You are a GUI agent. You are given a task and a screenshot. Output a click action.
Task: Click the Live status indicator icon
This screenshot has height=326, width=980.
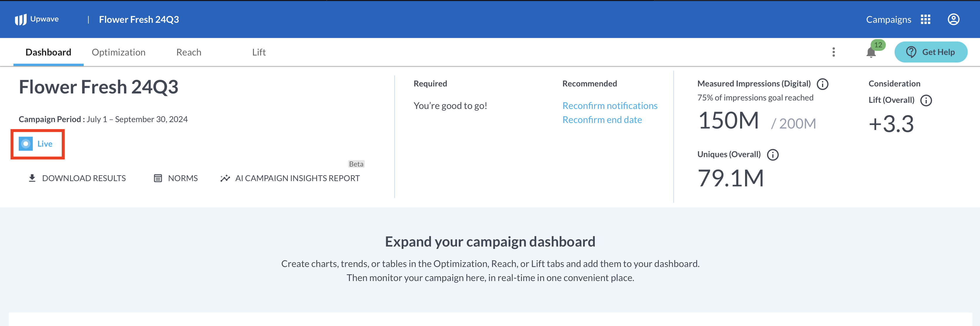25,144
